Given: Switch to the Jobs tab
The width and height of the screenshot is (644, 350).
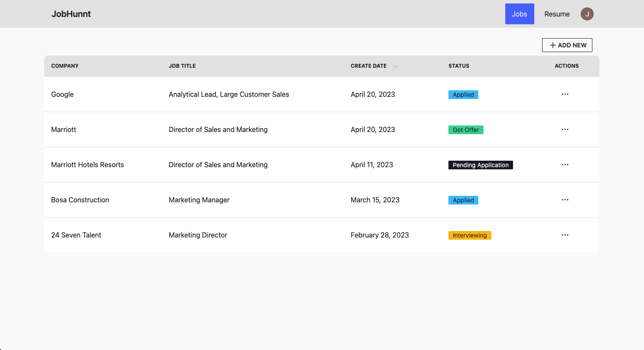Looking at the screenshot, I should coord(520,14).
